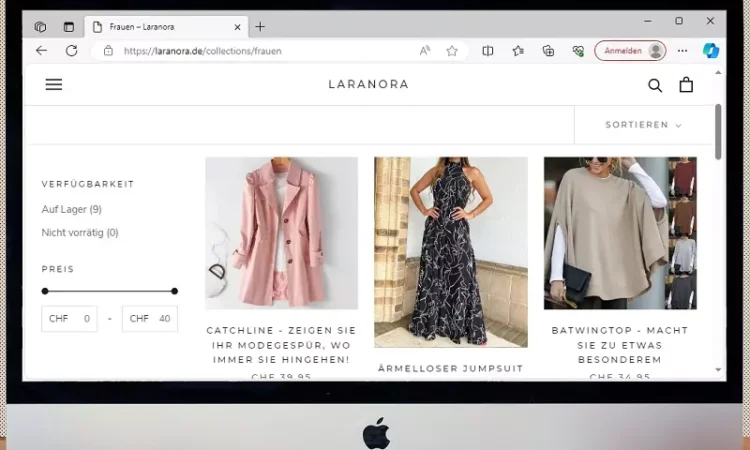
Task: Go back with the browser arrow
Action: (42, 51)
